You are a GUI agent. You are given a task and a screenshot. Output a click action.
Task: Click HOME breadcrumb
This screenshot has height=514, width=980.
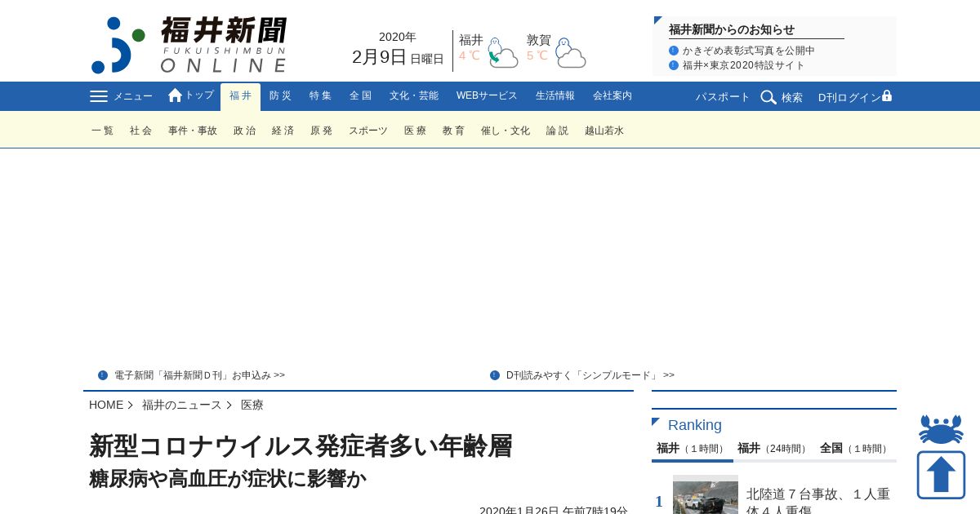[106, 405]
